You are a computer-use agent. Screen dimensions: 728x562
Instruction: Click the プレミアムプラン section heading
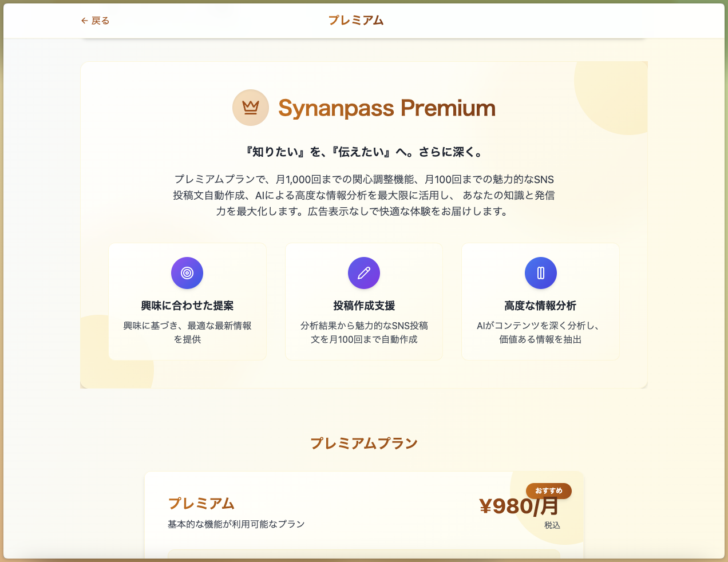point(364,444)
